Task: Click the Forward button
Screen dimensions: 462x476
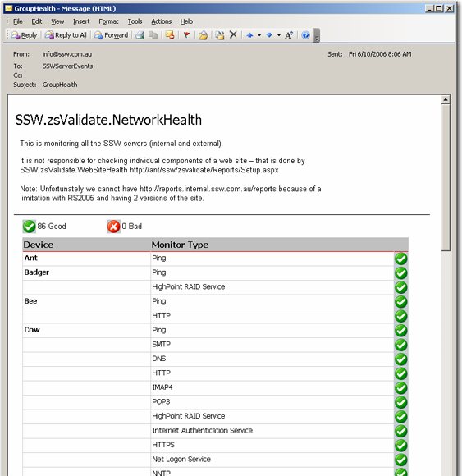Action: 111,35
